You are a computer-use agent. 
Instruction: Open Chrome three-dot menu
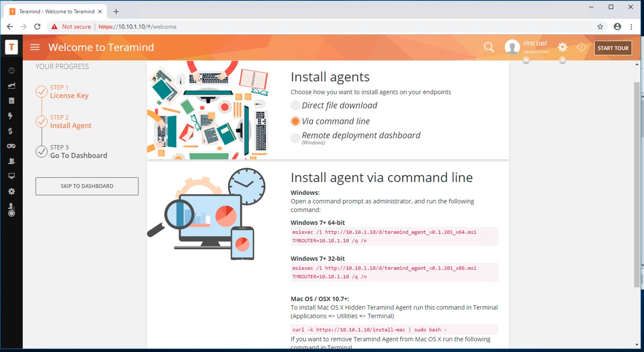coord(632,27)
